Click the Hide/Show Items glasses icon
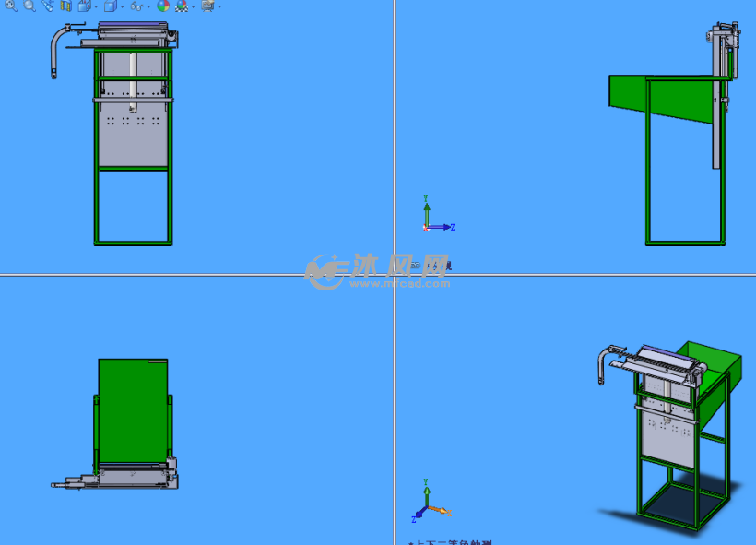756x545 pixels. tap(137, 6)
